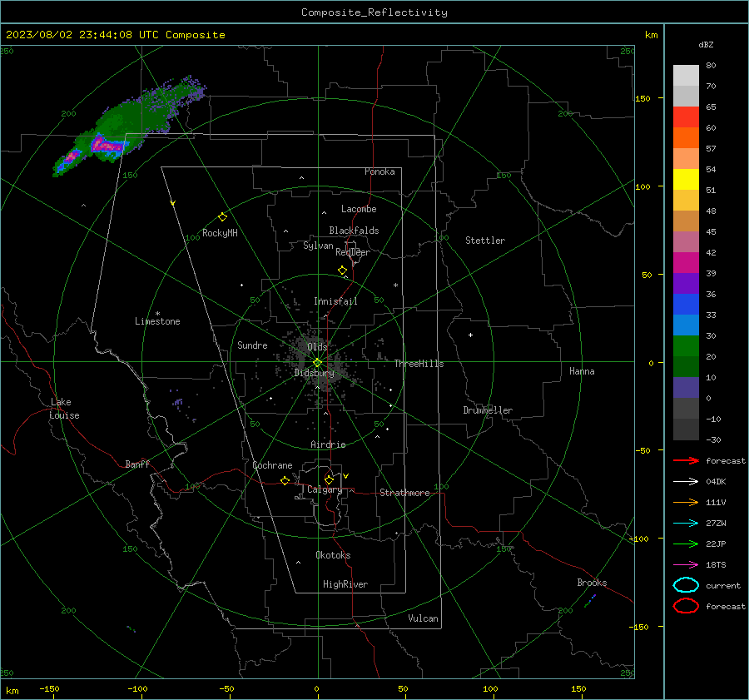The height and width of the screenshot is (700, 749).
Task: Click the Brooks label
Action: [592, 583]
